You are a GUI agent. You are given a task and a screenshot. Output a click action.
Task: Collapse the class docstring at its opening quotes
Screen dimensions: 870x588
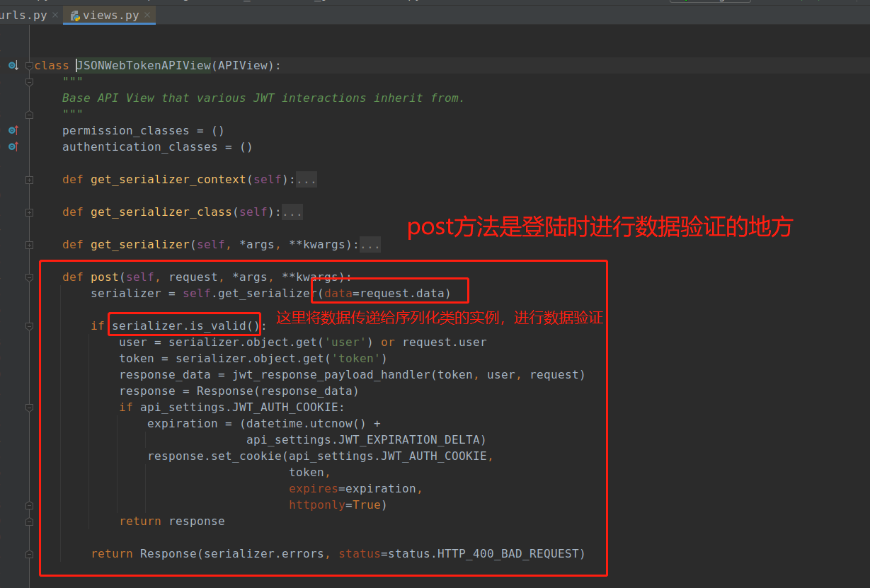(29, 81)
